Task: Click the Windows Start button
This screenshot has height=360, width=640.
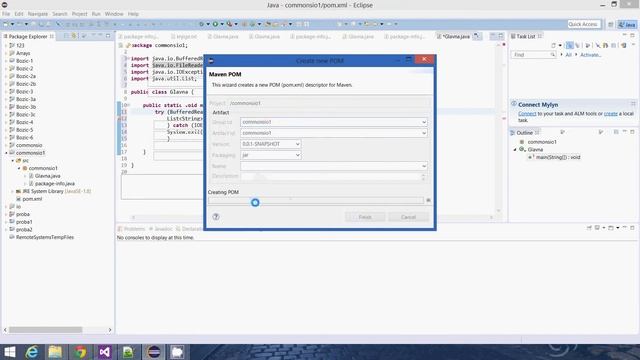Action: [x=9, y=352]
